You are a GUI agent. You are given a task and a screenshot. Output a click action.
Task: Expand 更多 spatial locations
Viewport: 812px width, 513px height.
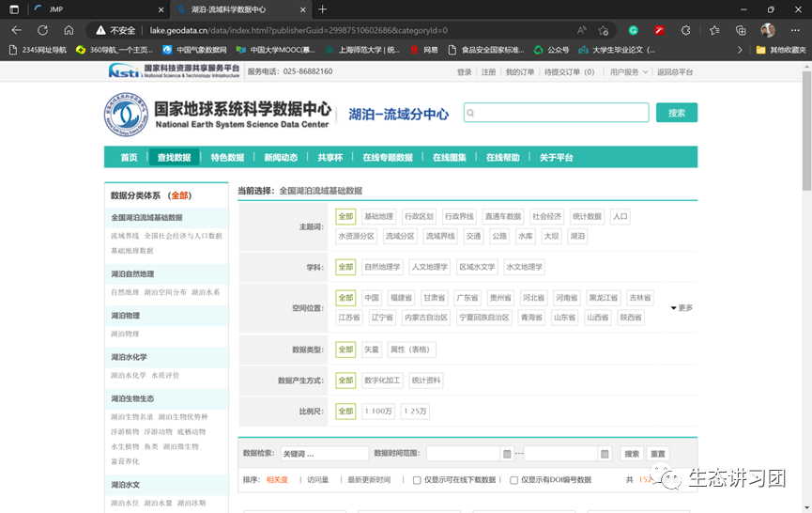coord(682,308)
